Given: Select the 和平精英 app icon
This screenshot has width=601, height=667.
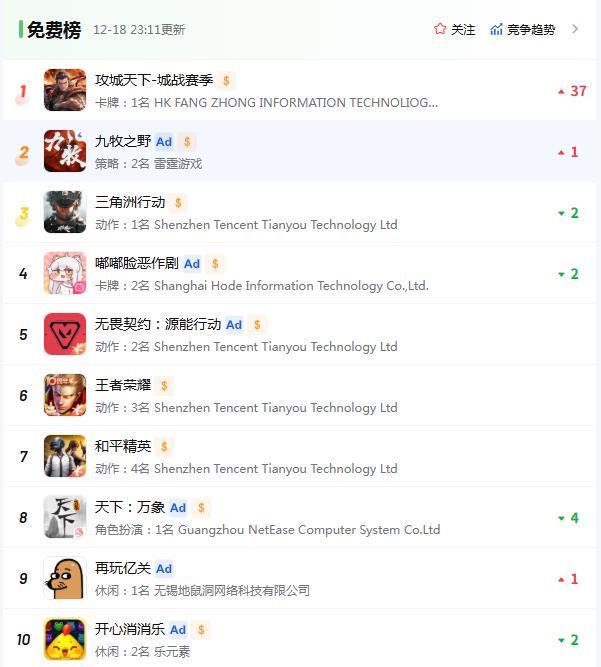Looking at the screenshot, I should (65, 456).
